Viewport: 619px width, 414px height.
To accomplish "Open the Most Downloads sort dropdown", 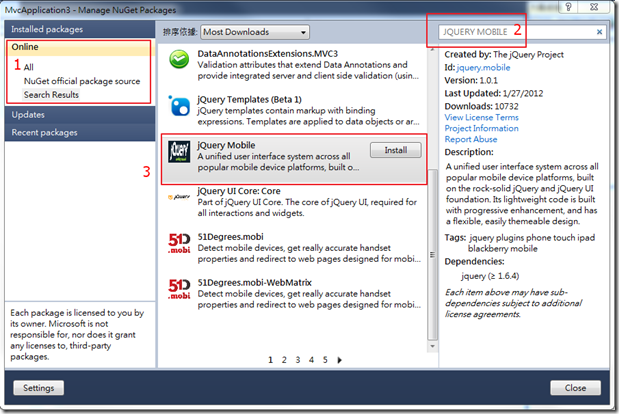I will coord(255,32).
